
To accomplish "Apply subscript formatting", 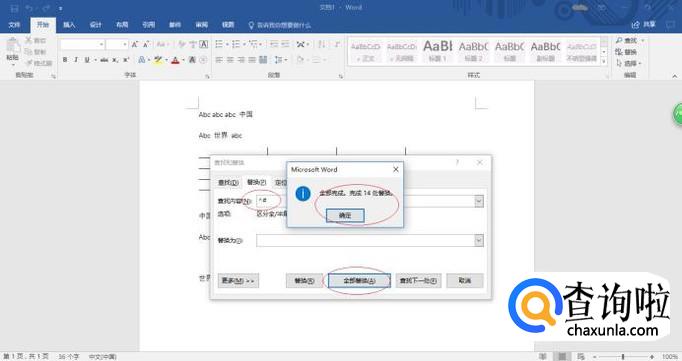I will [x=115, y=60].
